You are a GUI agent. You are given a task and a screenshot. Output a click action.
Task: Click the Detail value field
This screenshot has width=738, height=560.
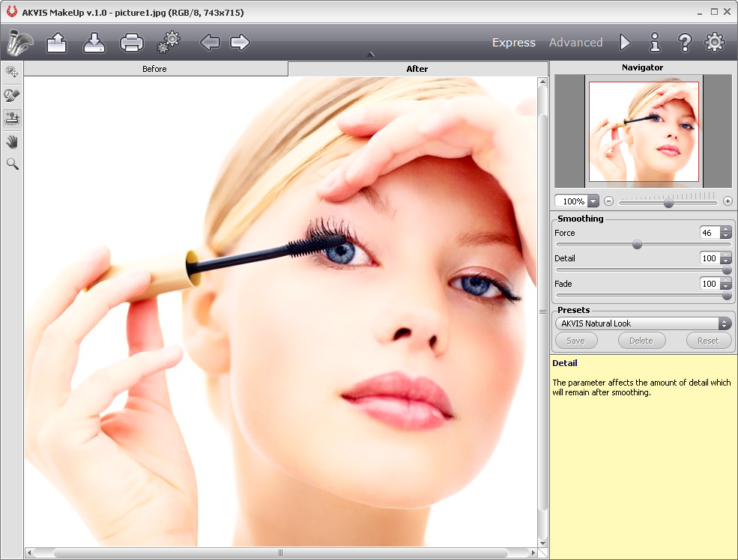click(x=710, y=258)
